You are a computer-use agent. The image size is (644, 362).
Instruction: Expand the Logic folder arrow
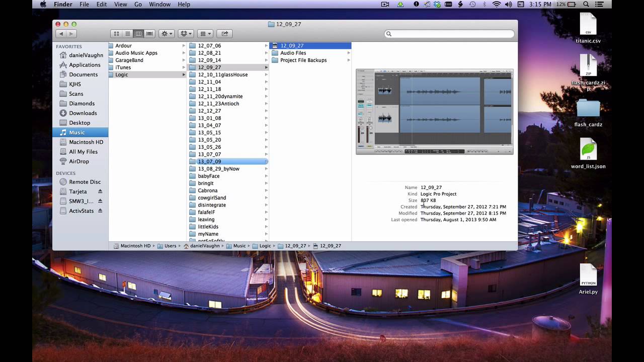coord(184,75)
